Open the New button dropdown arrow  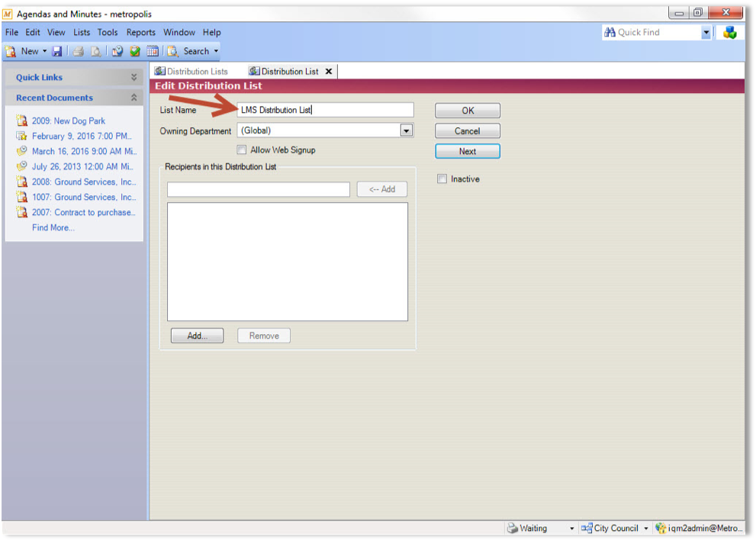[44, 51]
